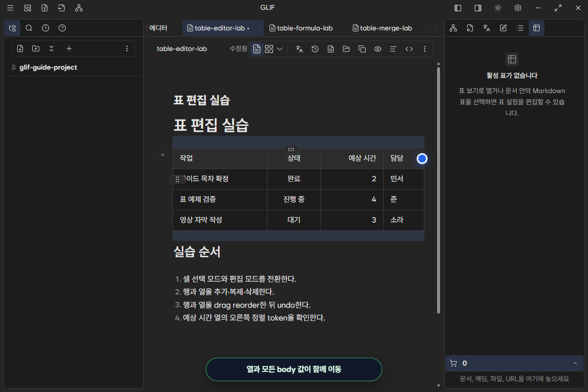Click the text alignment lines icon
The image size is (588, 392).
pos(393,49)
